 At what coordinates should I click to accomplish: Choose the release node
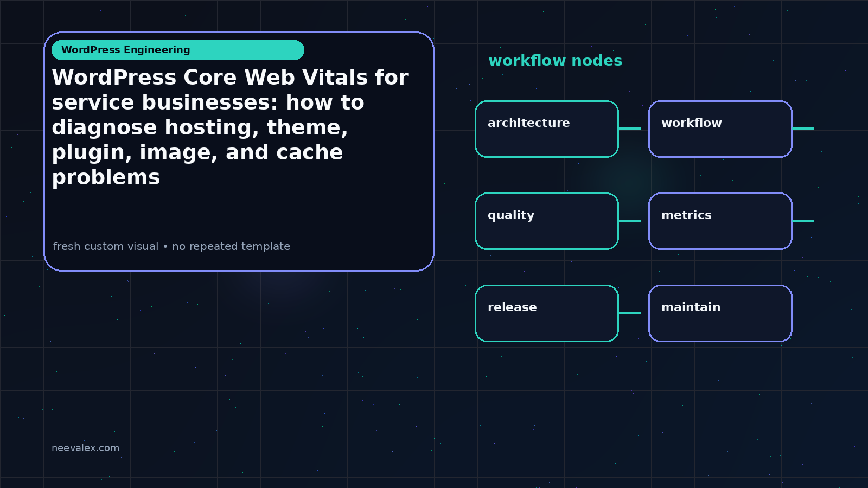coord(547,313)
